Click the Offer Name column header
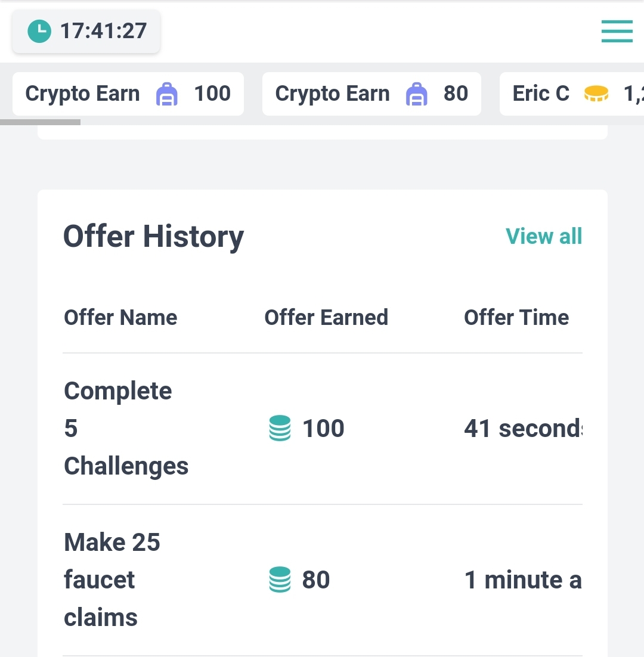The image size is (644, 657). pyautogui.click(x=120, y=318)
